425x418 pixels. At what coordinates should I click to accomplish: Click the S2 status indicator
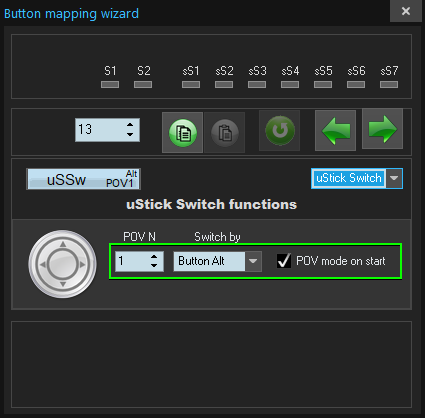pos(143,85)
